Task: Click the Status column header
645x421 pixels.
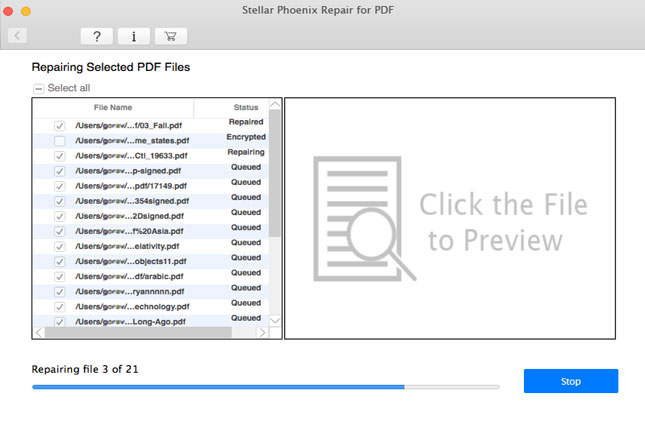Action: (246, 107)
